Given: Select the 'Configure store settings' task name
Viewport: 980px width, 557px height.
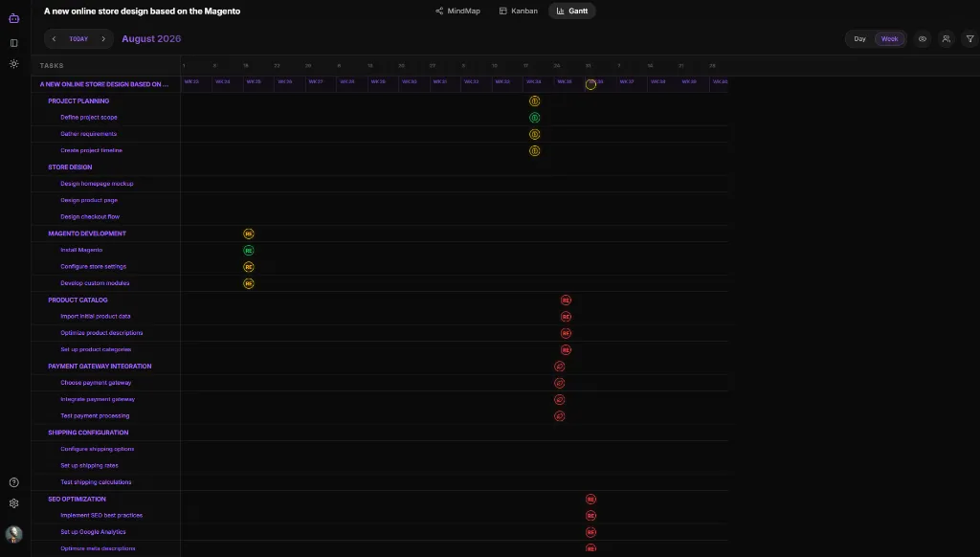Looking at the screenshot, I should click(x=93, y=266).
